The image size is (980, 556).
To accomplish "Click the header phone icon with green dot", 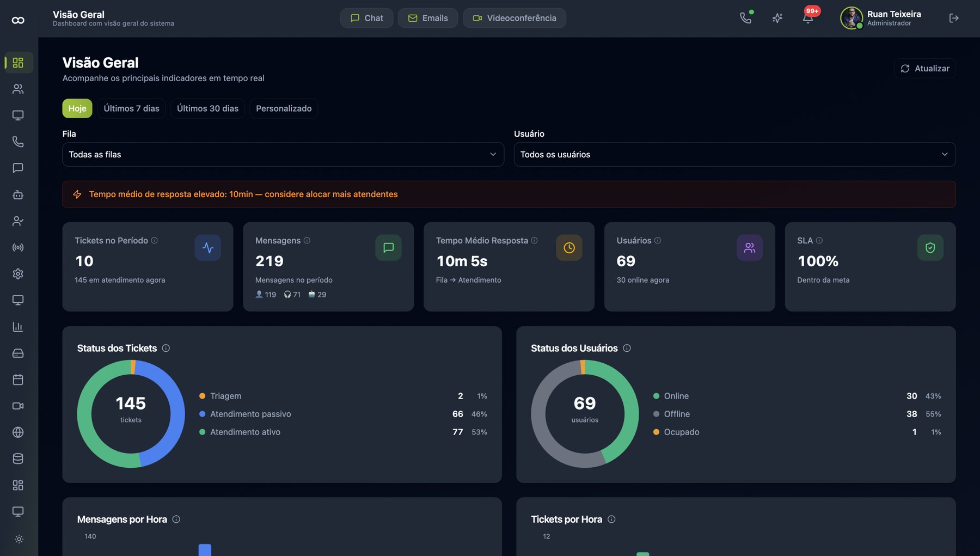I will [x=746, y=18].
